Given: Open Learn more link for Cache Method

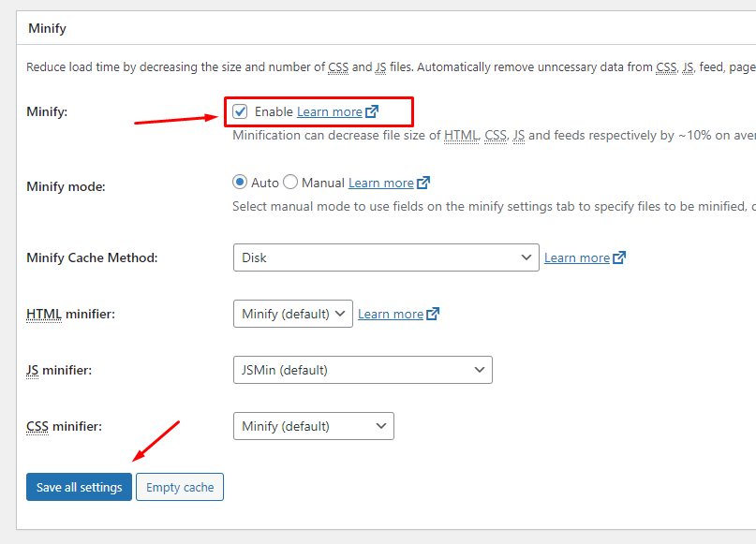Looking at the screenshot, I should click(576, 257).
